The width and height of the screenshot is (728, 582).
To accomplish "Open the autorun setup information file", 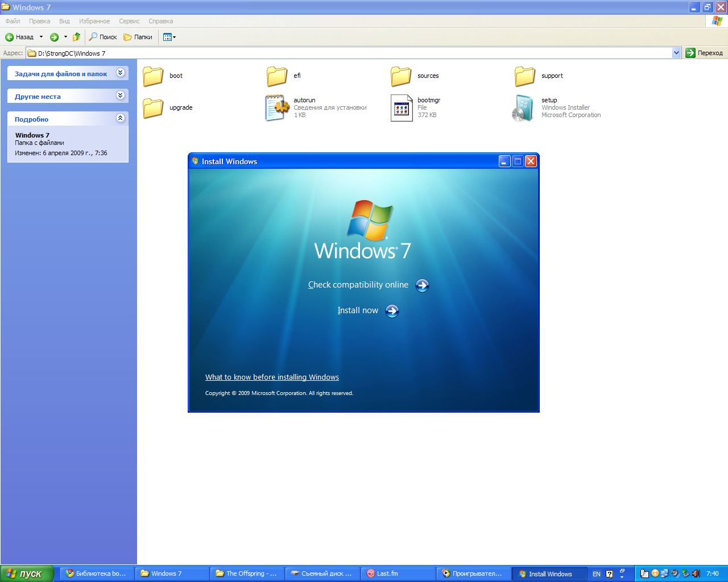I will 277,108.
